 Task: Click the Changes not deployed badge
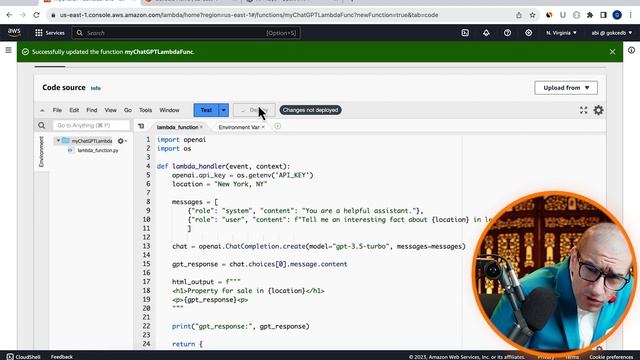coord(311,110)
